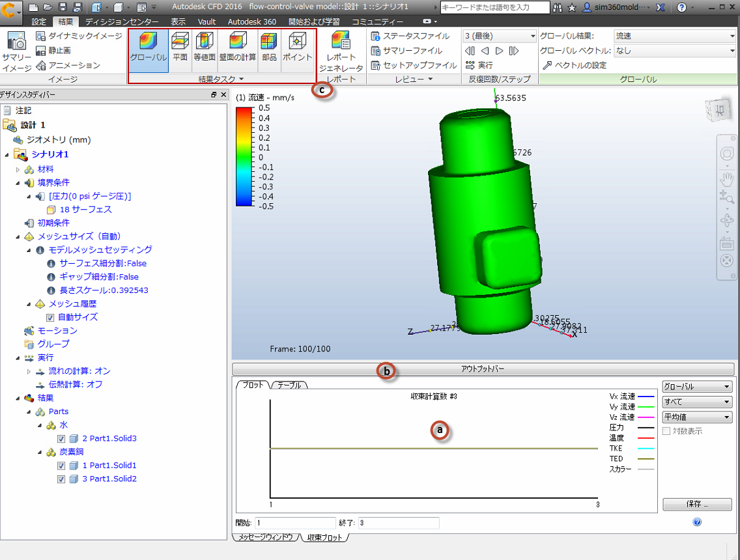
Task: Uncheck 3 Part1.Solid2 visibility
Action: tap(61, 479)
